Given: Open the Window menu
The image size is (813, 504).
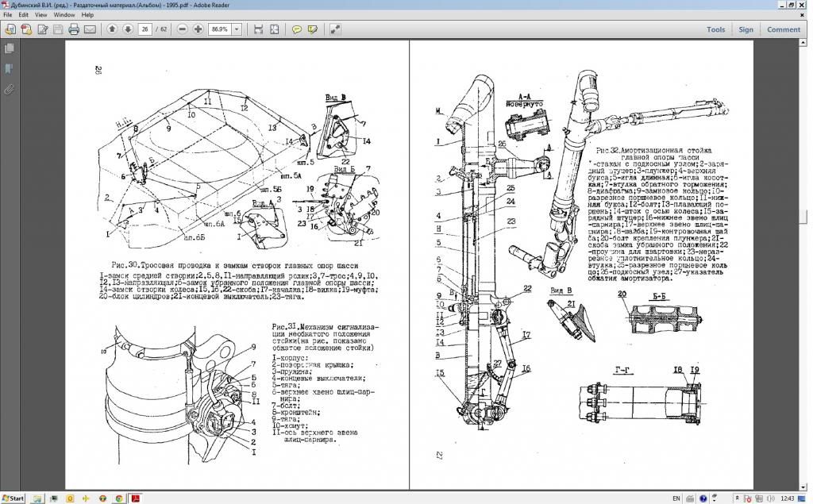Looking at the screenshot, I should tap(64, 14).
